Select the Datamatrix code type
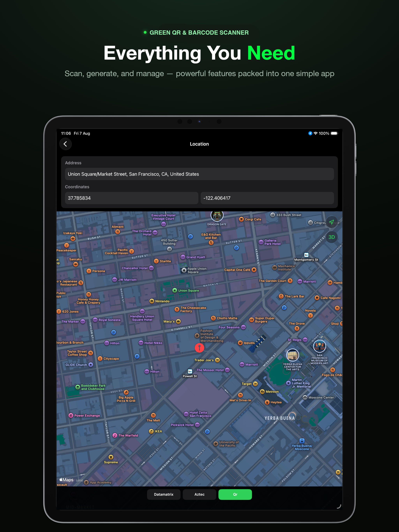The height and width of the screenshot is (532, 399). click(164, 494)
